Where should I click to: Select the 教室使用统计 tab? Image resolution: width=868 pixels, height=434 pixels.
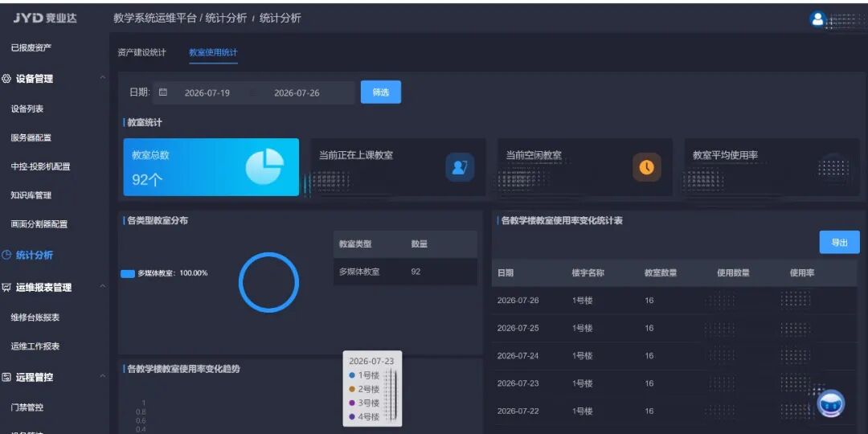click(213, 52)
